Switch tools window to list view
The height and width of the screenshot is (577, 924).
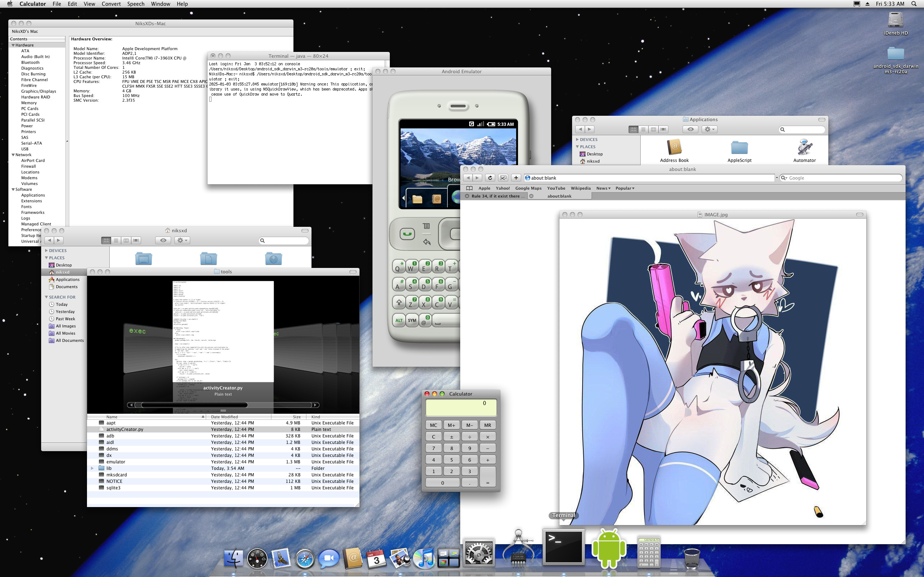(116, 241)
